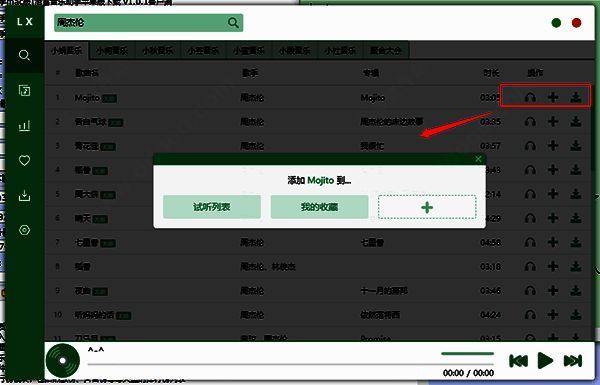The image size is (600, 385).
Task: Download 青花瓷
Action: (576, 145)
